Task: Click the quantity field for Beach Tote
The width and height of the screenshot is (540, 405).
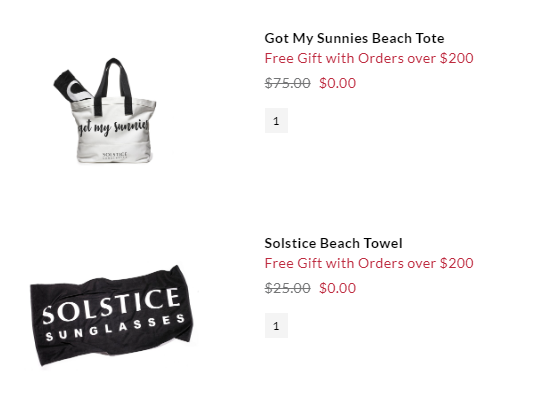Action: [276, 121]
